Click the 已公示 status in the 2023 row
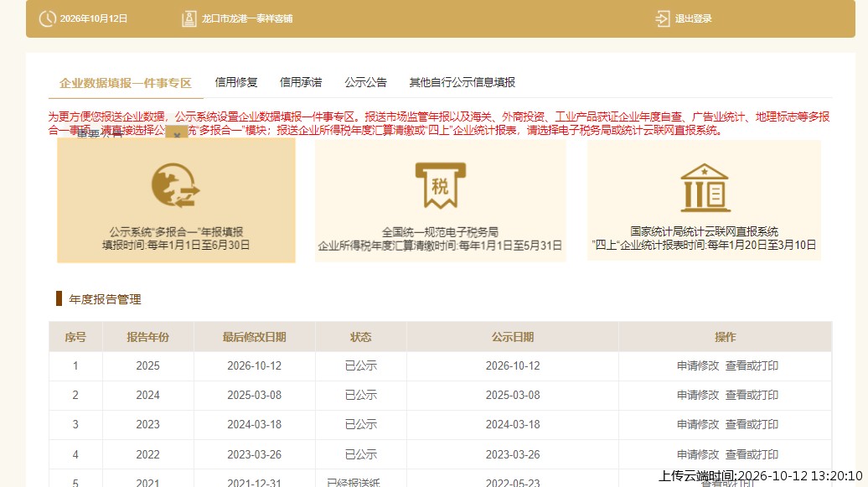The image size is (868, 487). coord(361,424)
